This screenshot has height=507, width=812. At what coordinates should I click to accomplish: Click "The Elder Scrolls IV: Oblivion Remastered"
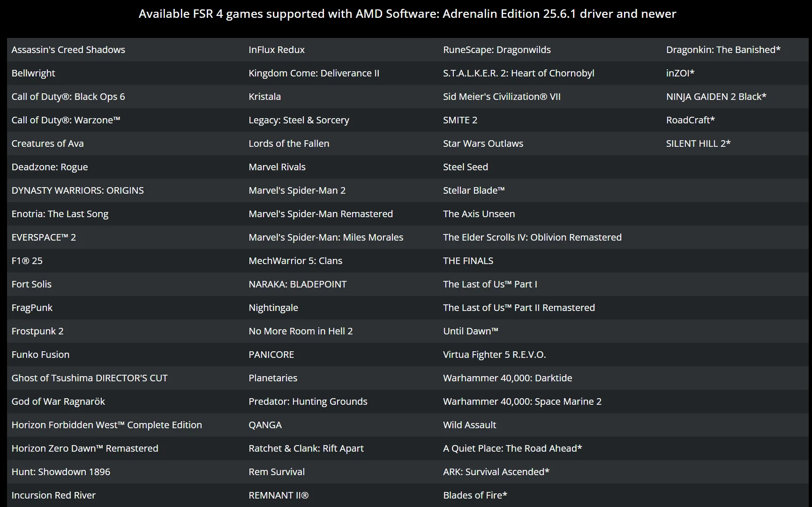tap(533, 237)
